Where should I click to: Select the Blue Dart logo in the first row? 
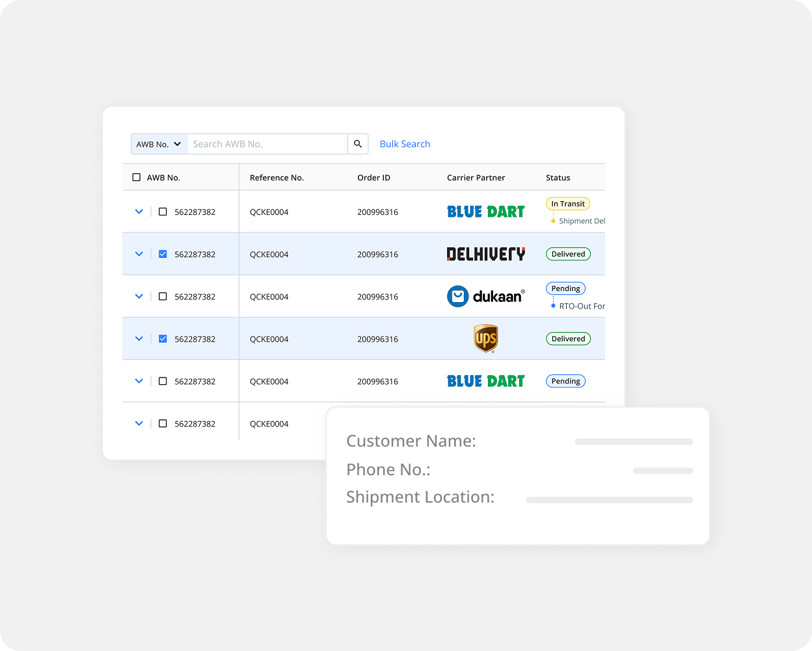click(x=485, y=211)
